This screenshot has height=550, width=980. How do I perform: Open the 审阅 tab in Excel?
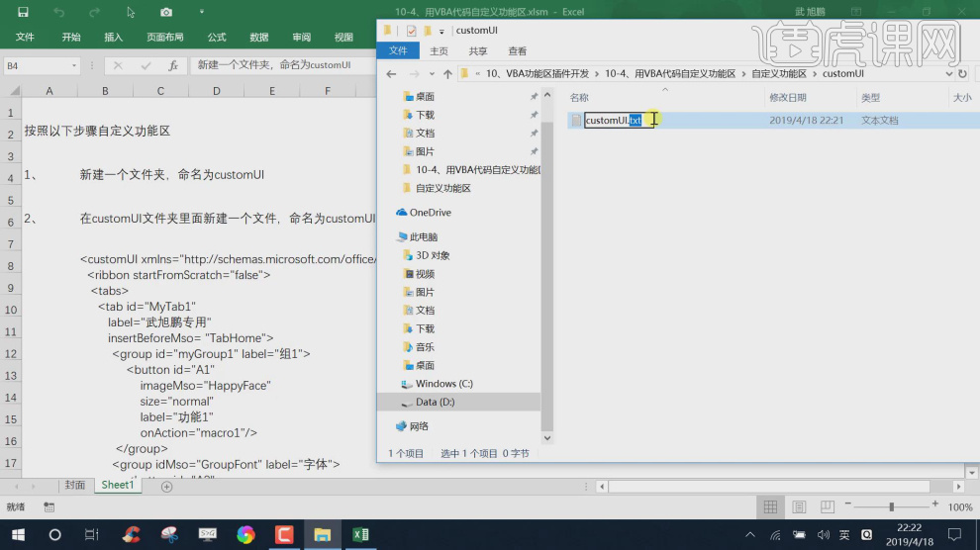coord(301,37)
